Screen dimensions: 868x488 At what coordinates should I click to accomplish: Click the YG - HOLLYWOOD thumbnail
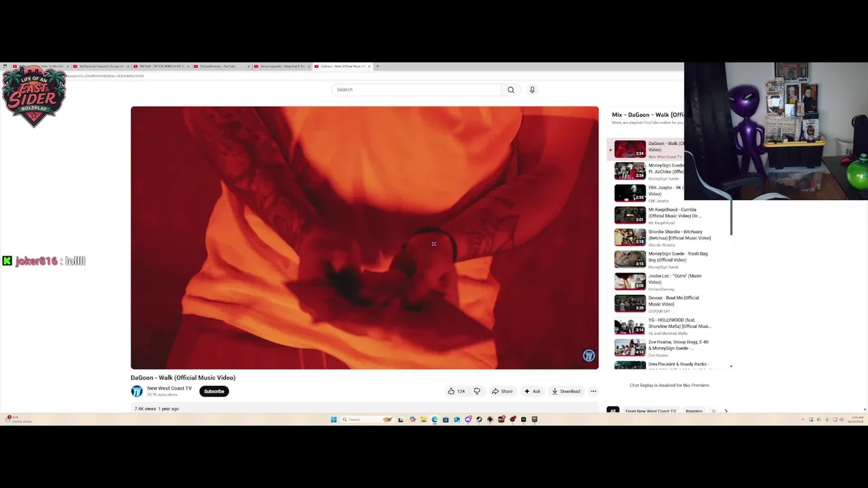tap(630, 325)
